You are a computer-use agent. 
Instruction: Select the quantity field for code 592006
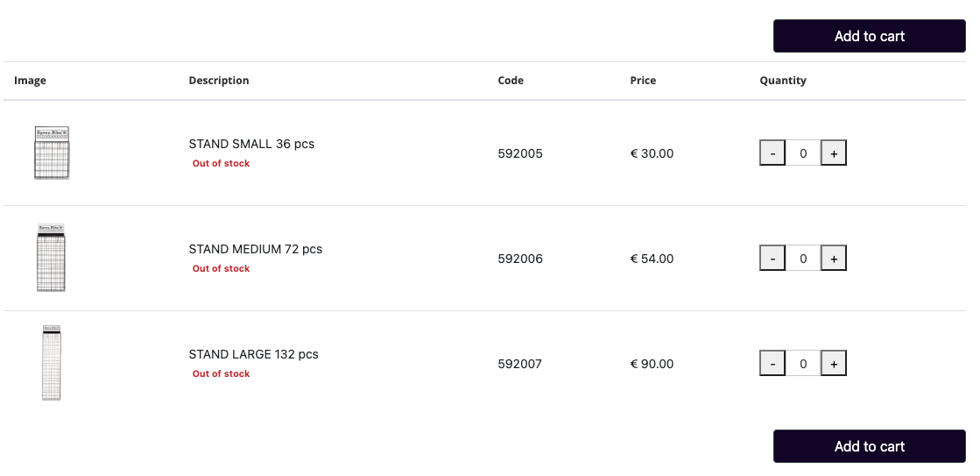(803, 258)
